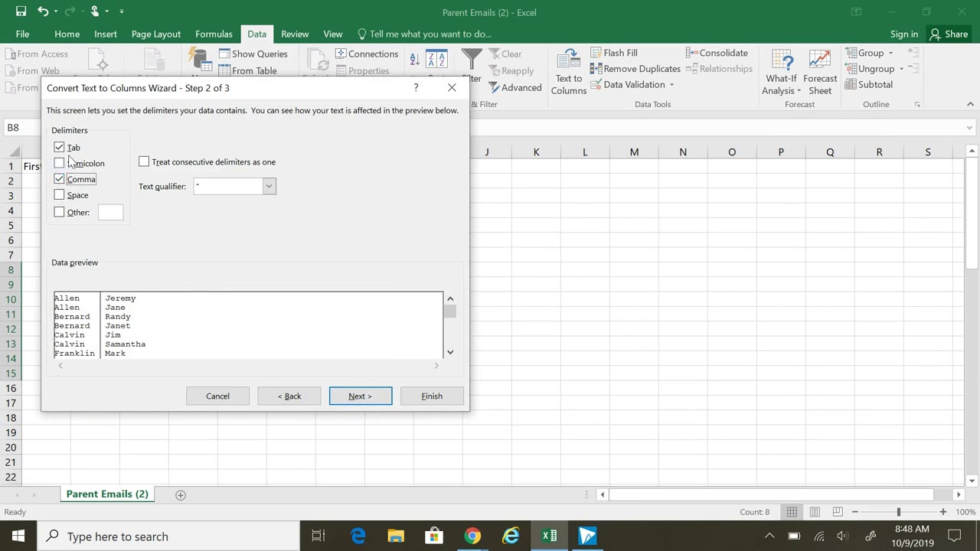The image size is (980, 551).
Task: Check the Other delimiter checkbox
Action: 59,212
